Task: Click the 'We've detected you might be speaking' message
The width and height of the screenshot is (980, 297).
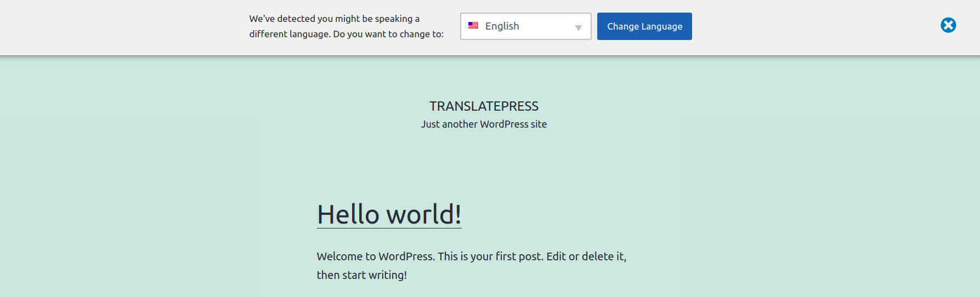Action: 347,26
